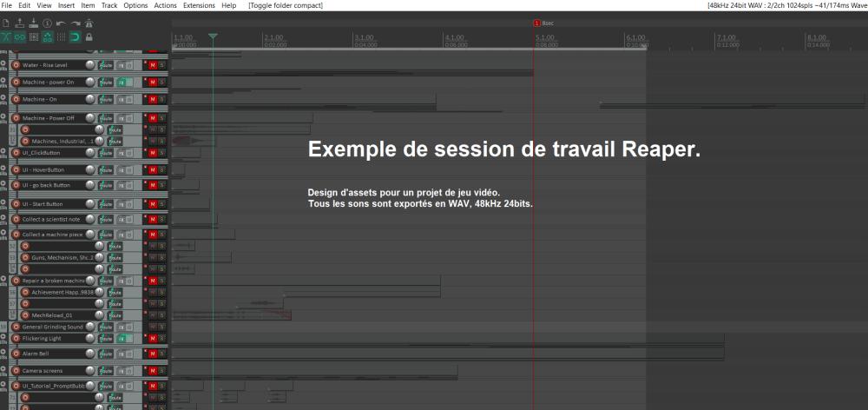Collapse Machine - Power Off folder track
This screenshot has height=410, width=868.
[x=3, y=117]
